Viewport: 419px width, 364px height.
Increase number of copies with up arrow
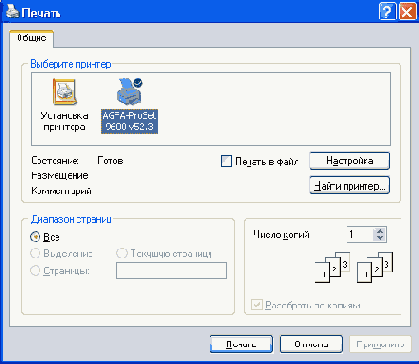coord(380,231)
